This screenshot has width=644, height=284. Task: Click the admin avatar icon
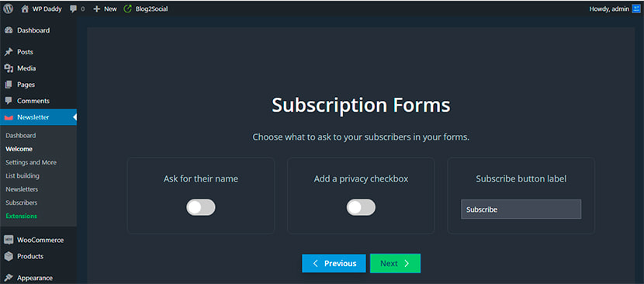tap(635, 9)
